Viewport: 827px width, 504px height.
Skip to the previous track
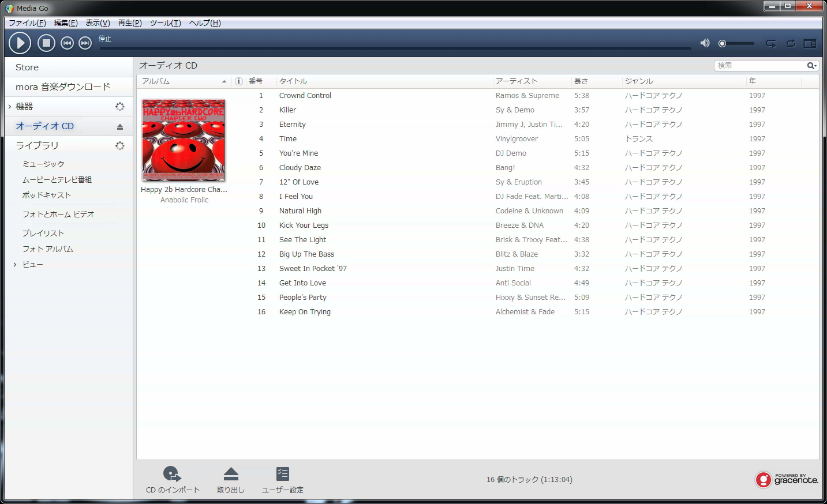coord(67,43)
